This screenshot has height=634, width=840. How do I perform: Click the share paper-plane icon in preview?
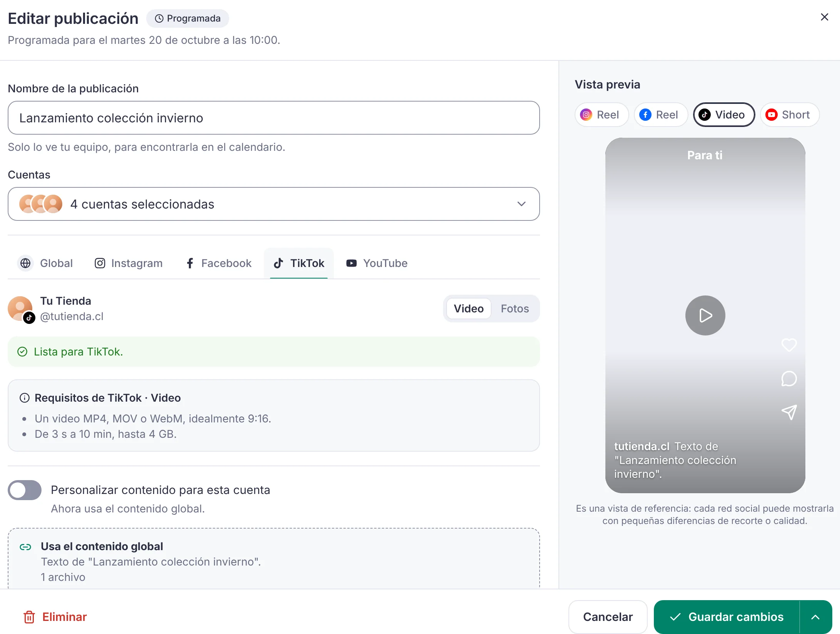click(789, 412)
